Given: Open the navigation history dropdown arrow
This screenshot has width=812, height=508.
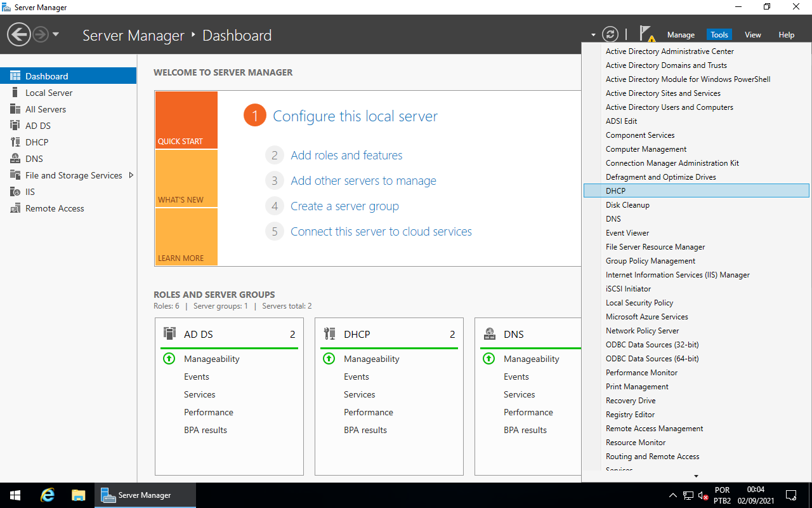Looking at the screenshot, I should pyautogui.click(x=56, y=34).
